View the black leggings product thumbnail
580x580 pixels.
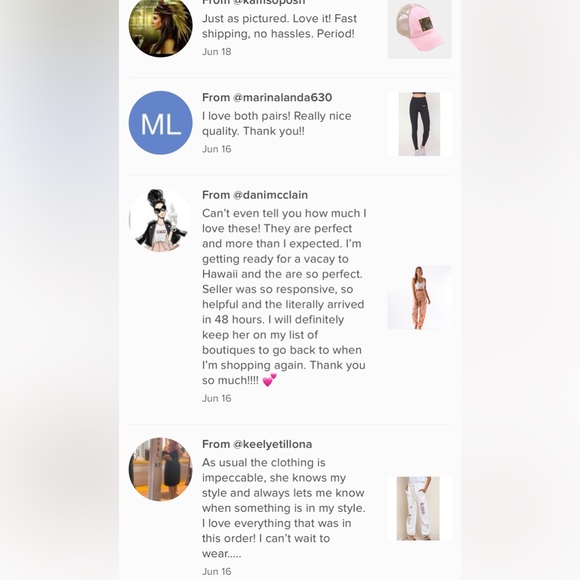click(x=419, y=124)
